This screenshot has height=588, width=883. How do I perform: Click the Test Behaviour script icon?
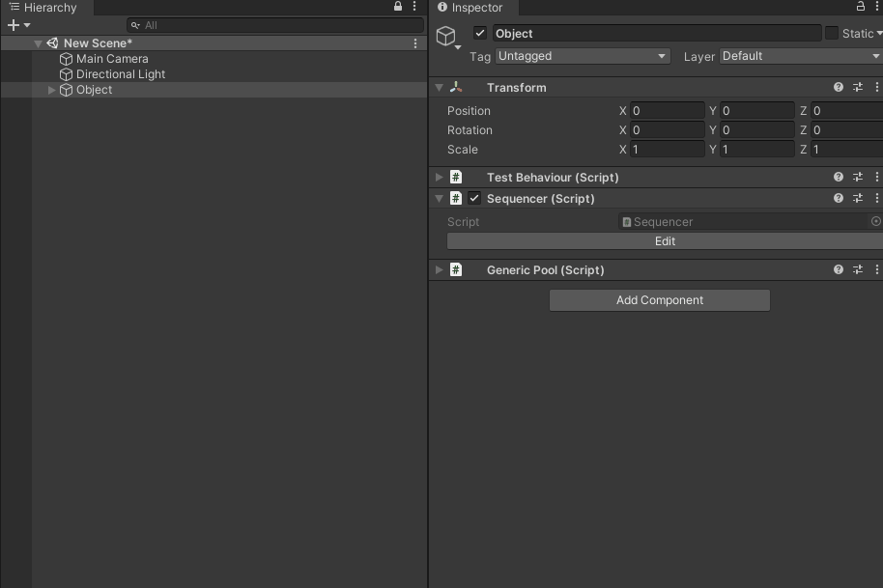point(456,178)
